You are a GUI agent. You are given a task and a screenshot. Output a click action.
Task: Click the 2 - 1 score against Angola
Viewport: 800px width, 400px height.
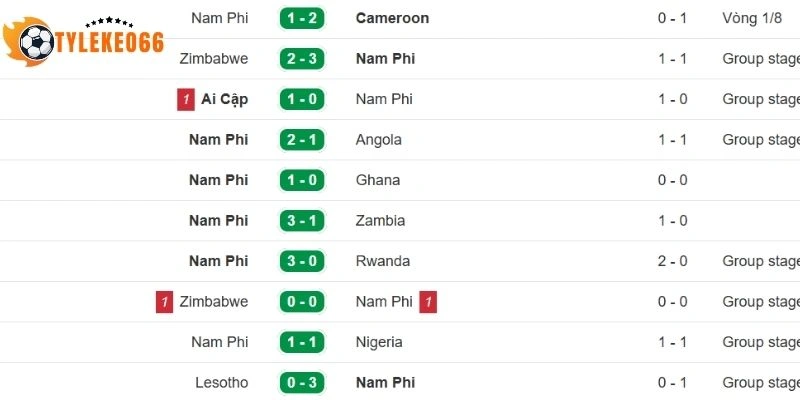click(x=302, y=140)
